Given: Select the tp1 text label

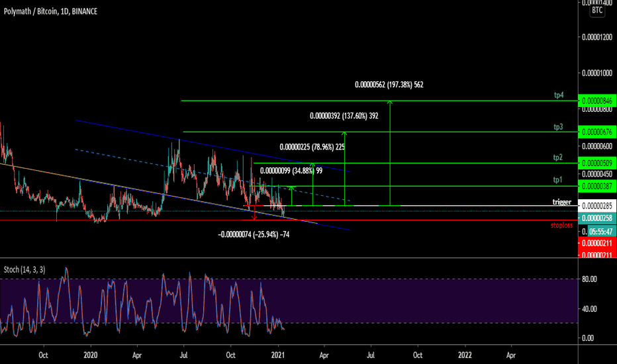Looking at the screenshot, I should (x=557, y=180).
